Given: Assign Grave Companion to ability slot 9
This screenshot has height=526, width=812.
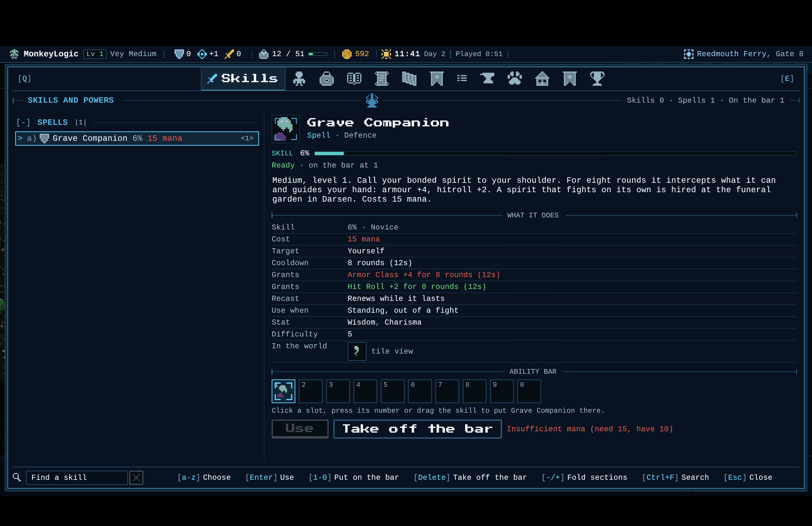Looking at the screenshot, I should point(501,391).
